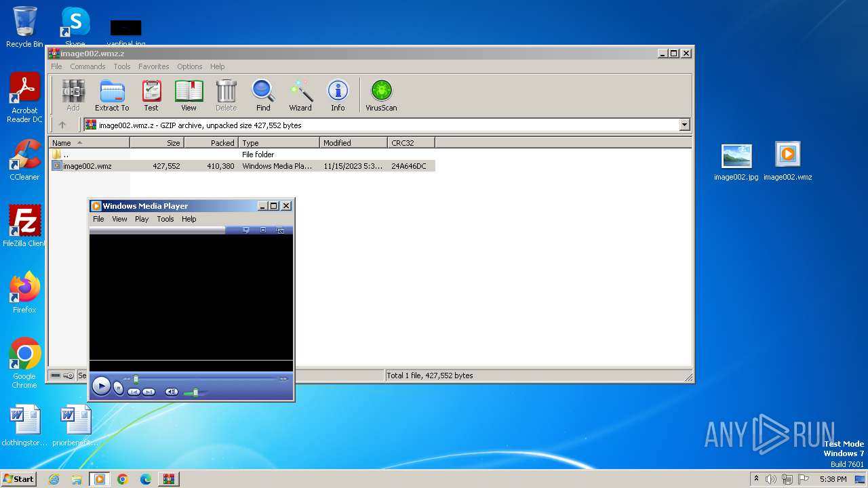Open Recycle Bin desktop icon

tap(24, 27)
